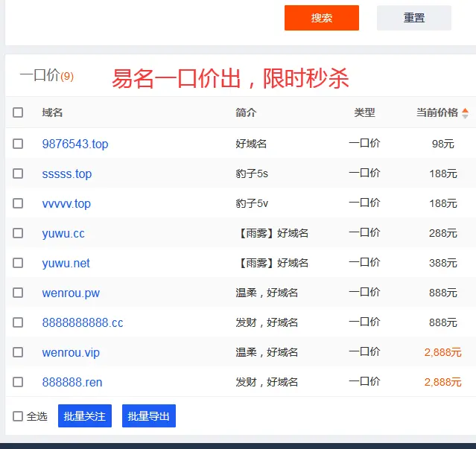Click the 批量导出 batch export button
This screenshot has width=476, height=449.
click(x=149, y=416)
